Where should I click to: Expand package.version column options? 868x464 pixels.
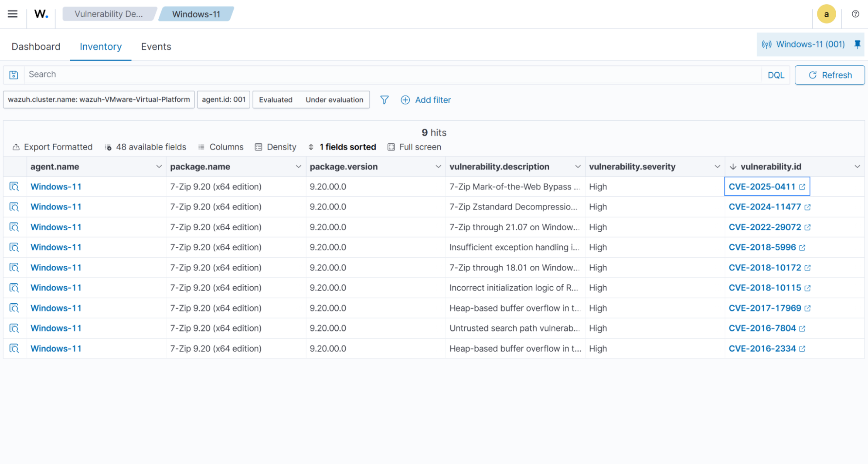(438, 167)
